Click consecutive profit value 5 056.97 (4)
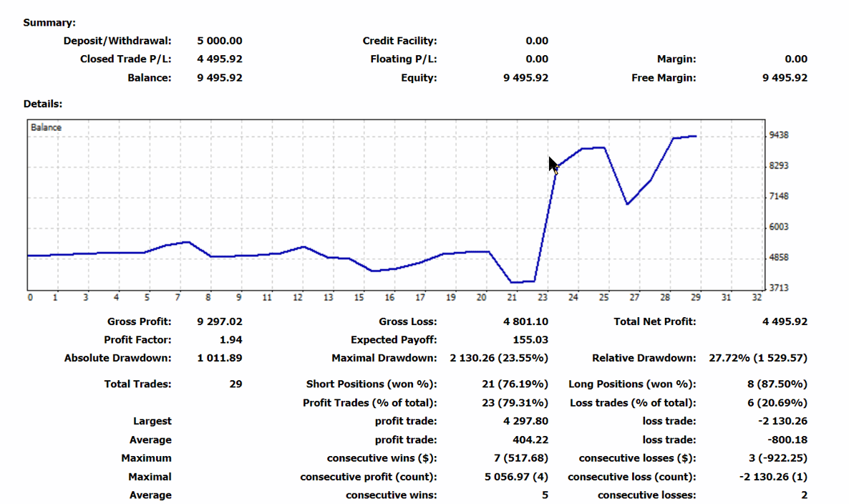The image size is (849, 504). pyautogui.click(x=516, y=478)
